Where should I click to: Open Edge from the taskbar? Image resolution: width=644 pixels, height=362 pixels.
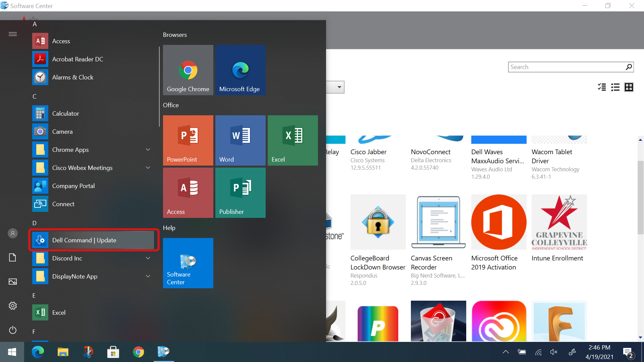(x=38, y=352)
